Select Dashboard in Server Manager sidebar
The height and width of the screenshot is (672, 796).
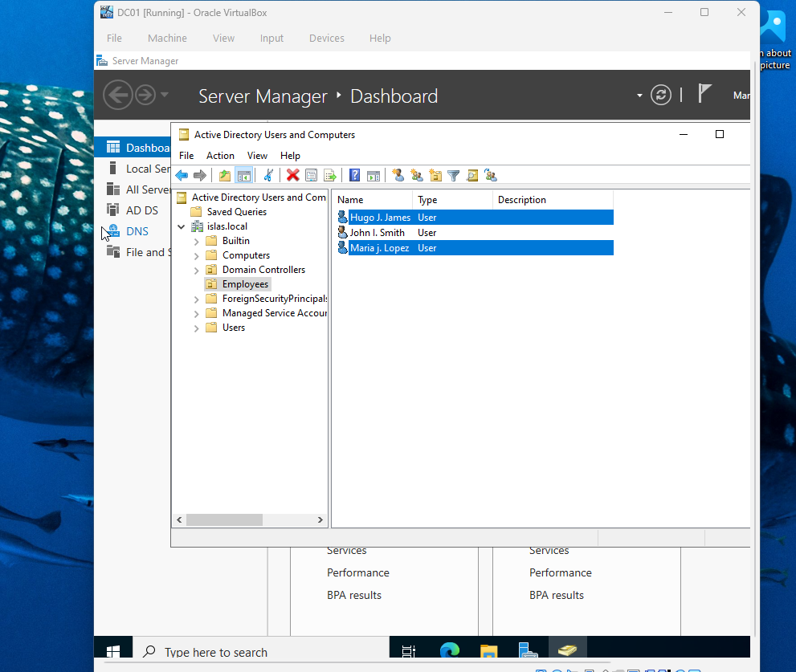[133, 148]
